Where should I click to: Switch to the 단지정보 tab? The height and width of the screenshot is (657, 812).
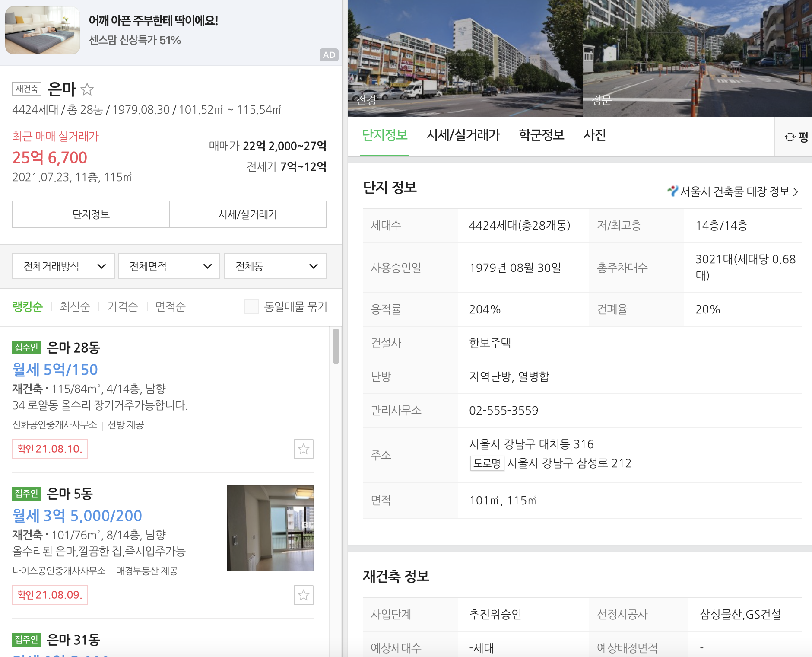385,135
